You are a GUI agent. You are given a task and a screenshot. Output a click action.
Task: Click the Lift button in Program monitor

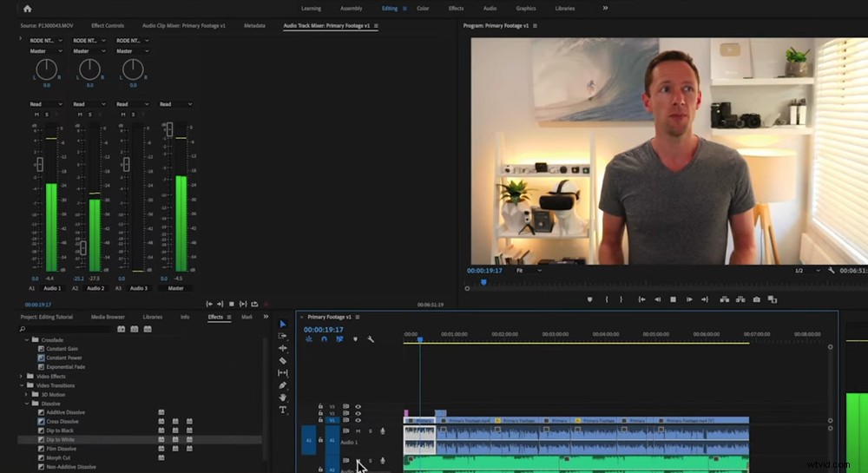724,299
